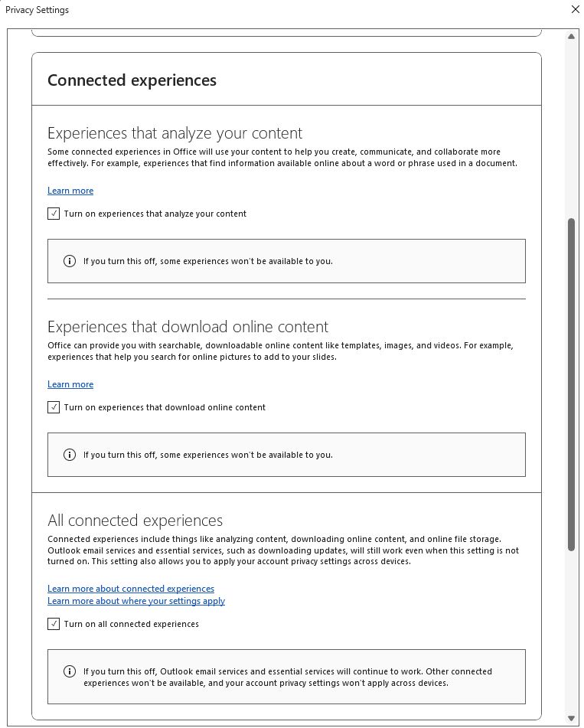Turn off all connected experiences
Screen dimensions: 584x728
(x=54, y=624)
